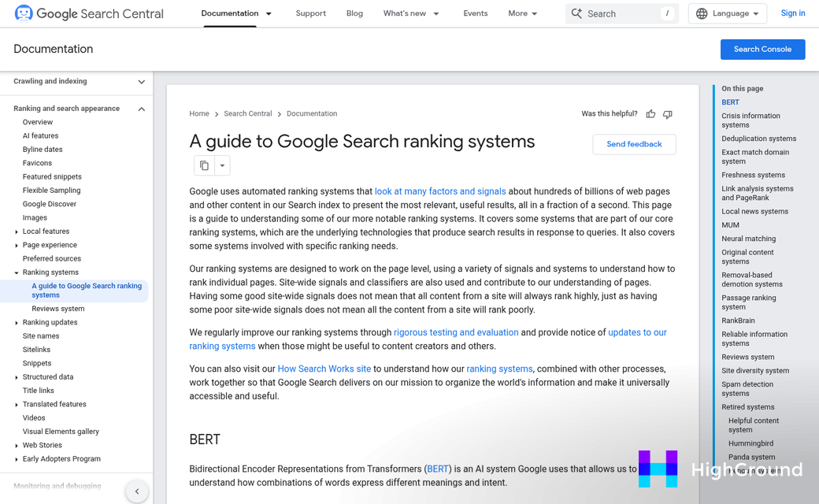Follow the BERT link in article text
Image resolution: width=819 pixels, height=504 pixels.
point(438,468)
